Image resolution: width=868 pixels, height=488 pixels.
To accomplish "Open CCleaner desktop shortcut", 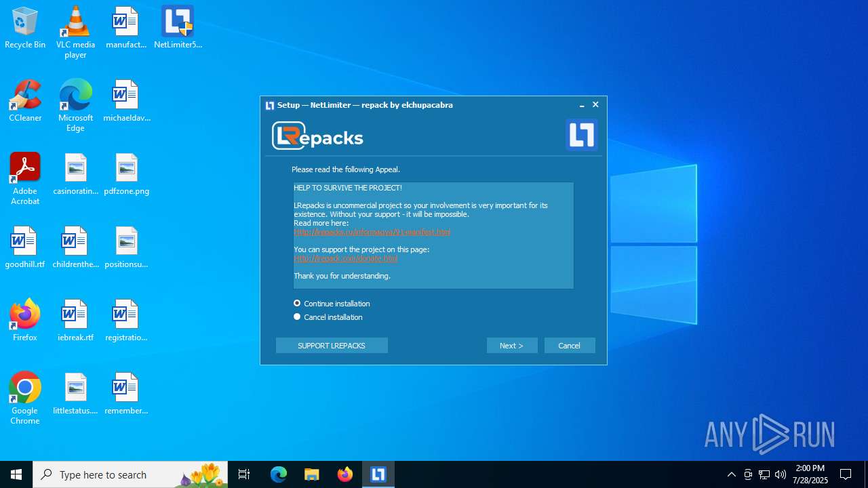I will click(25, 102).
